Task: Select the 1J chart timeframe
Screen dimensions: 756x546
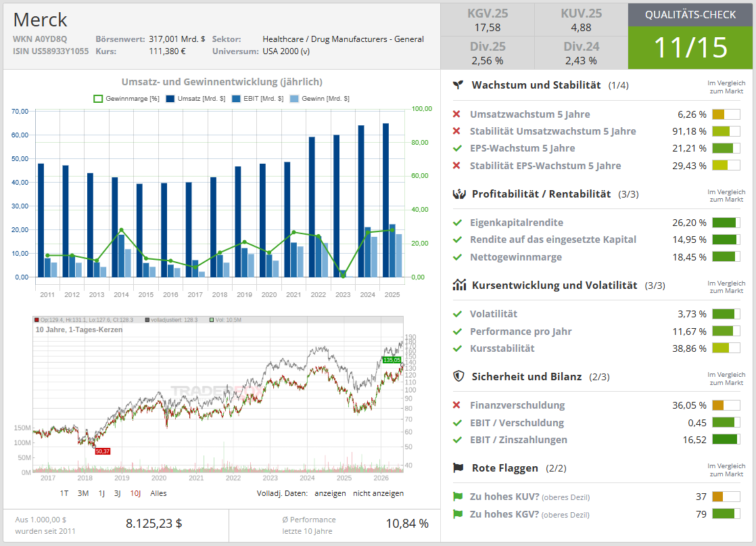Action: (x=101, y=493)
